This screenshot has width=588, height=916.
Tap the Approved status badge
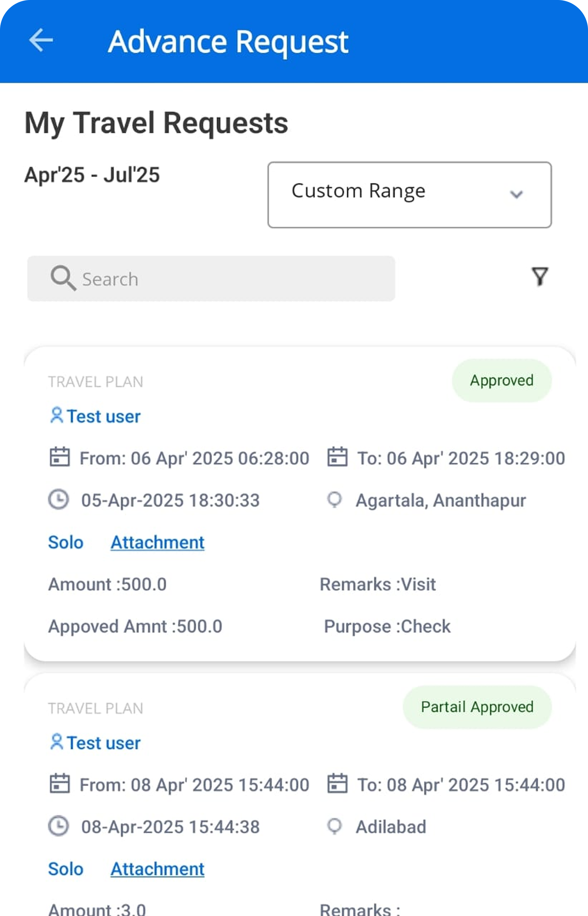point(501,381)
